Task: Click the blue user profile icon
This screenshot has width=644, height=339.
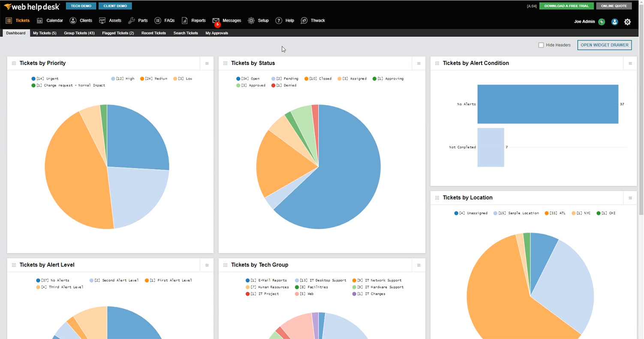Action: coord(614,22)
